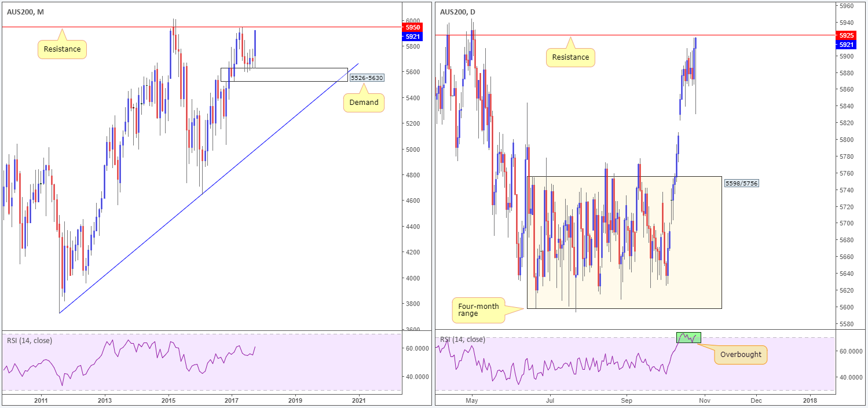Click the red 5925 price tag
Viewport: 868px width, 408px height.
(x=846, y=35)
